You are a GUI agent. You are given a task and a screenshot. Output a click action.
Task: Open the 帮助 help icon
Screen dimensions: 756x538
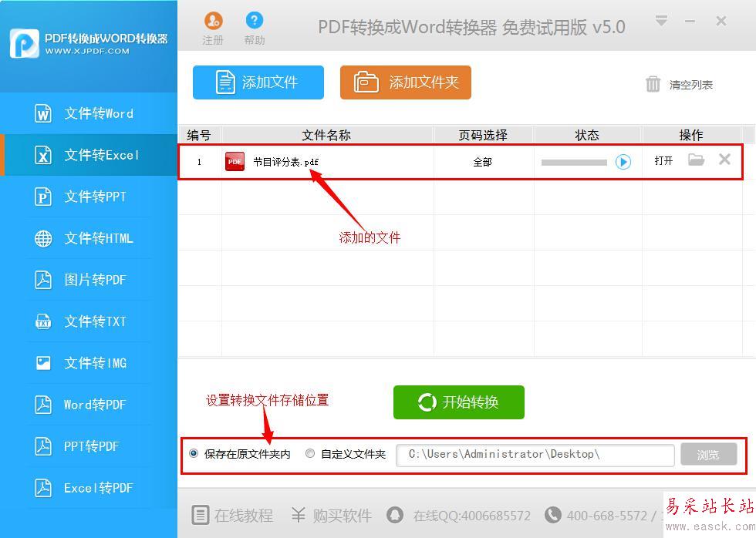[255, 20]
